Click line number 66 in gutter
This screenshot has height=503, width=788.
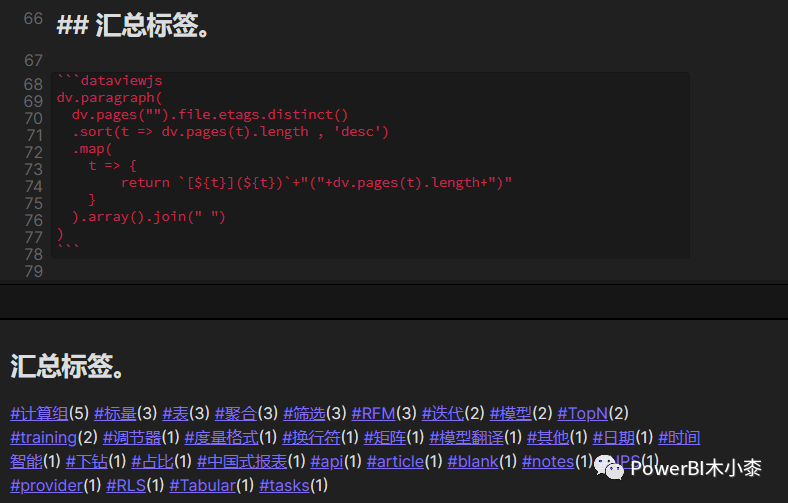pyautogui.click(x=33, y=19)
